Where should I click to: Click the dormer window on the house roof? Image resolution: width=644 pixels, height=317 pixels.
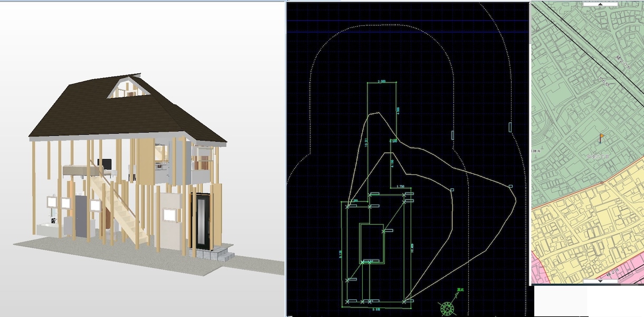(127, 88)
